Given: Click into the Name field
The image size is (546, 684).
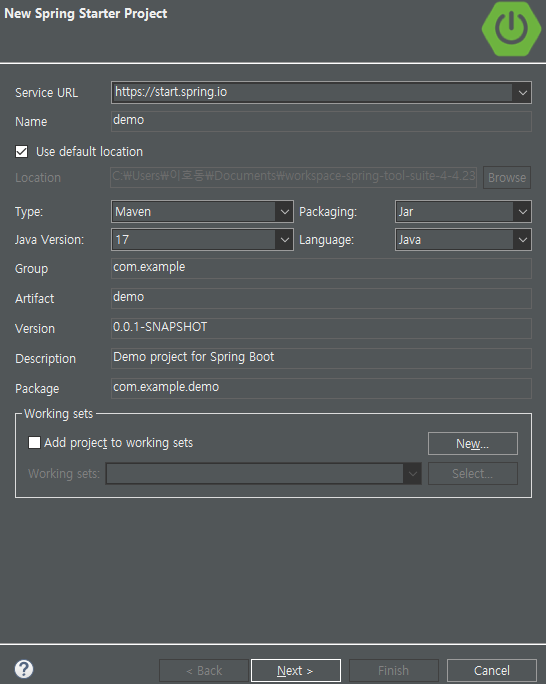Looking at the screenshot, I should click(x=321, y=121).
